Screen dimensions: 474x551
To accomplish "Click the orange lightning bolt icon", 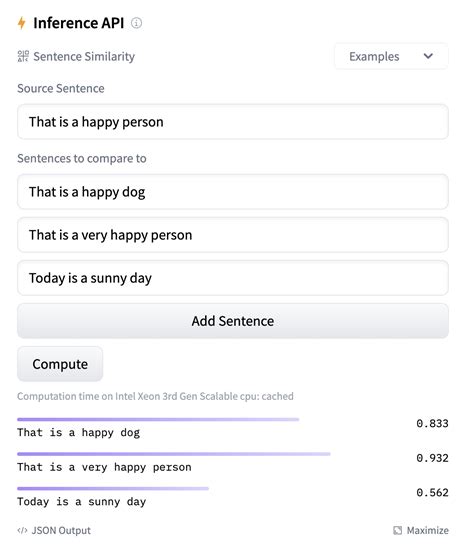I will coord(22,23).
